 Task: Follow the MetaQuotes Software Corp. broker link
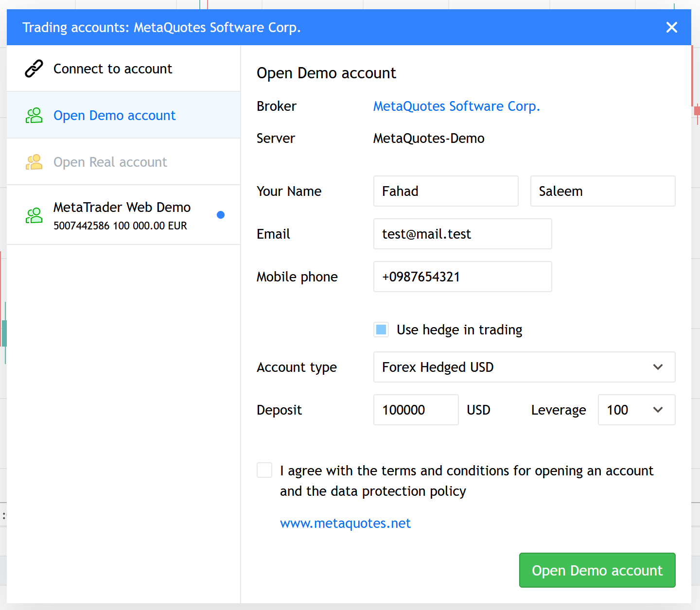[x=456, y=106]
